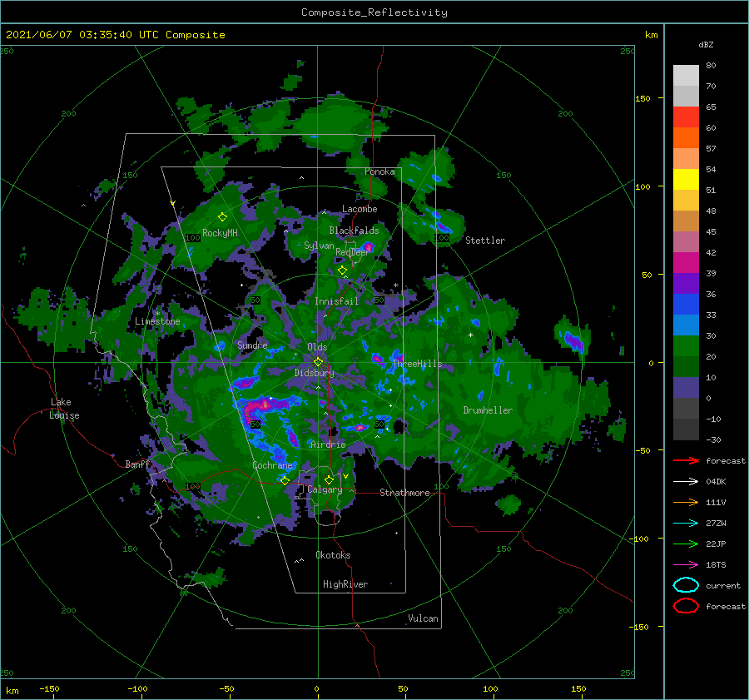Pick the purple 36–39 dBZ color band
Image resolution: width=749 pixels, height=700 pixels.
686,284
